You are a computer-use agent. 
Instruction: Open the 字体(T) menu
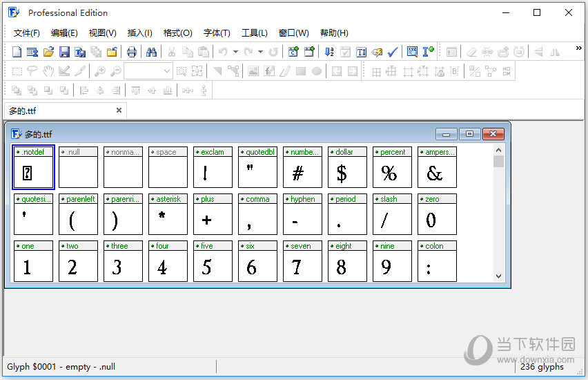click(217, 32)
